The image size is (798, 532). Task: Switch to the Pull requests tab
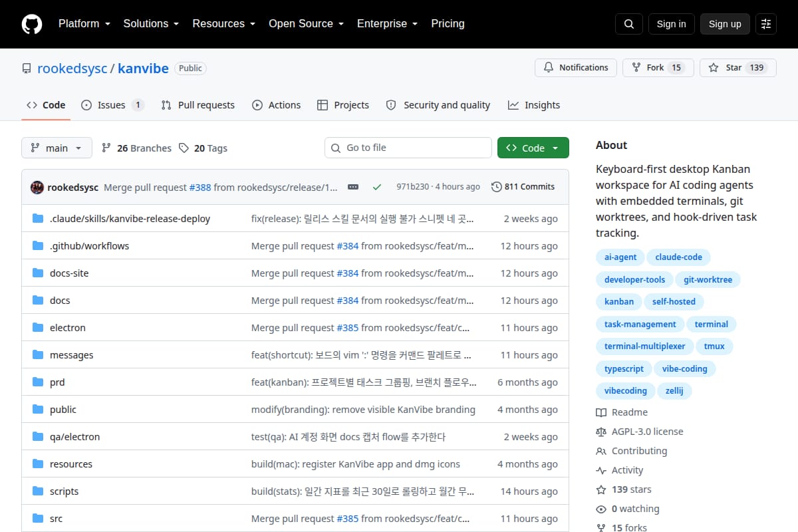(x=198, y=105)
